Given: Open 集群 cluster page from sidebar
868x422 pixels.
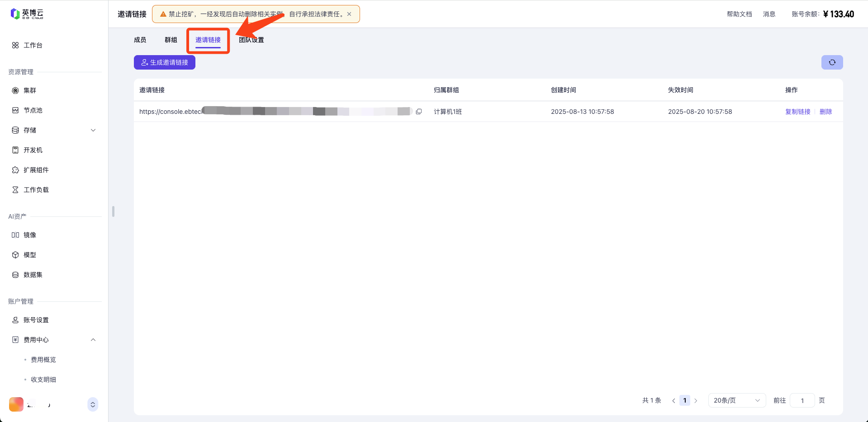Looking at the screenshot, I should click(x=29, y=90).
